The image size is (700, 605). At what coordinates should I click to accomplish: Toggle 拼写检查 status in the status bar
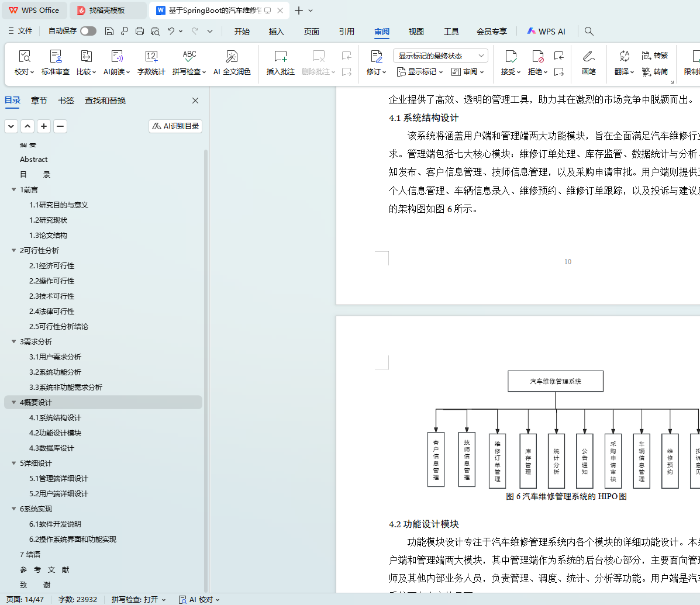[x=139, y=599]
